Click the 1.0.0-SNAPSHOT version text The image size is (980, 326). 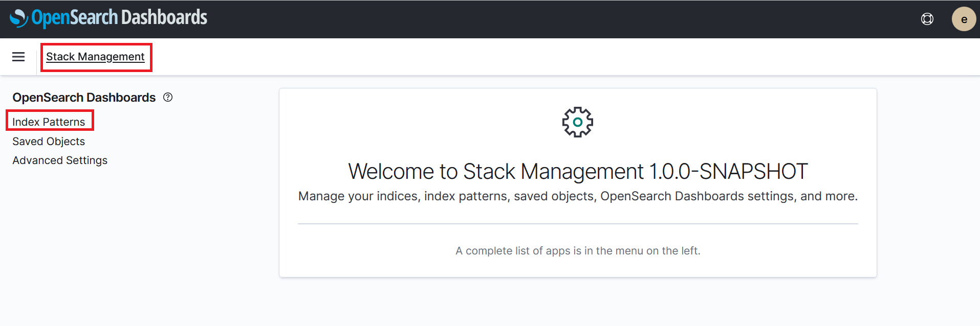(x=728, y=171)
